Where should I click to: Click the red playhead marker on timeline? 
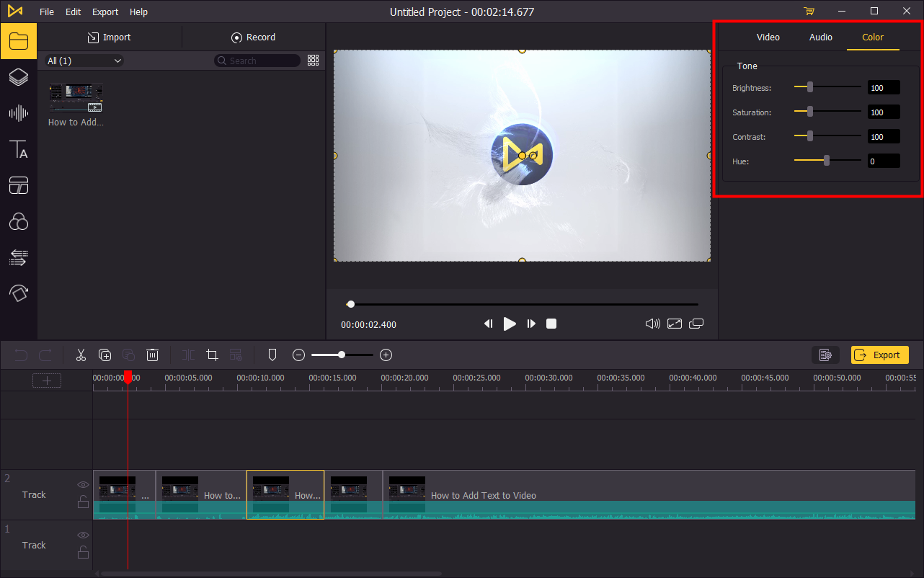coord(128,377)
